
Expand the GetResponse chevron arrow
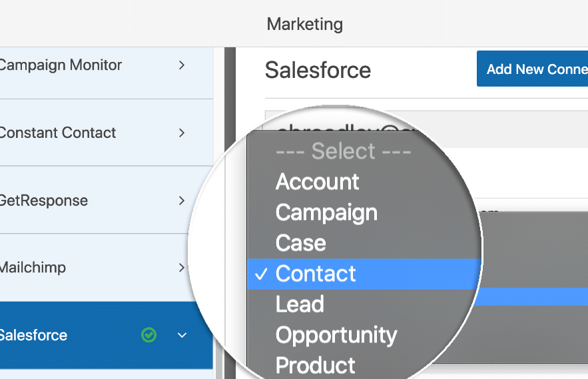[182, 200]
